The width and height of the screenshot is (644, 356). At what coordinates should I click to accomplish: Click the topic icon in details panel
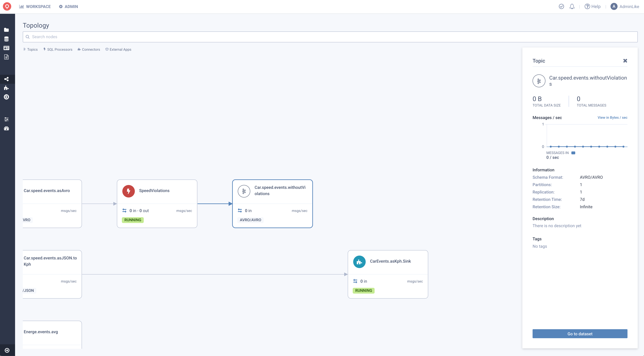click(x=539, y=81)
